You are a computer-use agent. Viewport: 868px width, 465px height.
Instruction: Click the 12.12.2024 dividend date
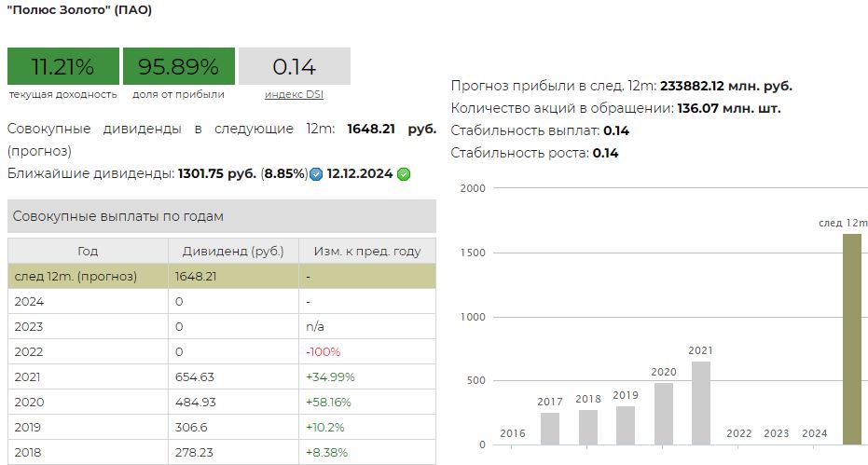pyautogui.click(x=360, y=174)
